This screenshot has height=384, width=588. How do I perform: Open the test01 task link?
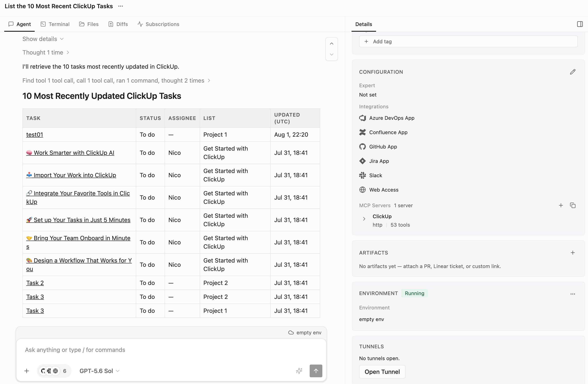point(35,135)
